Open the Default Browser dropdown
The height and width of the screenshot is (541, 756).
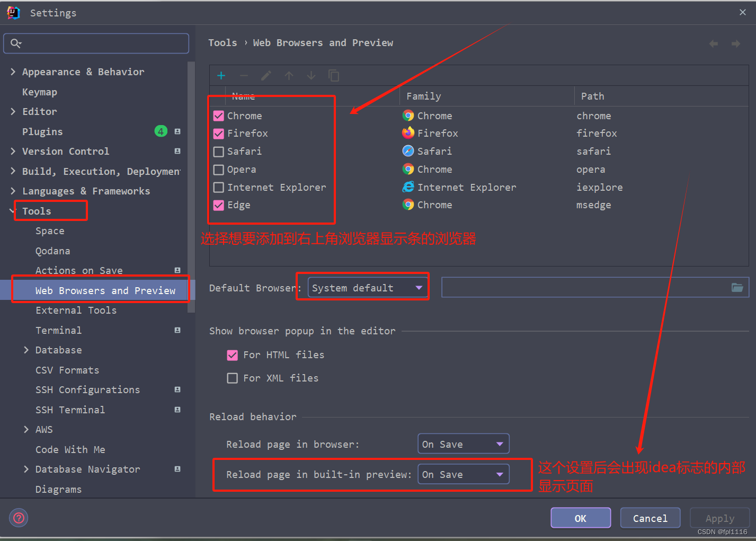point(368,288)
